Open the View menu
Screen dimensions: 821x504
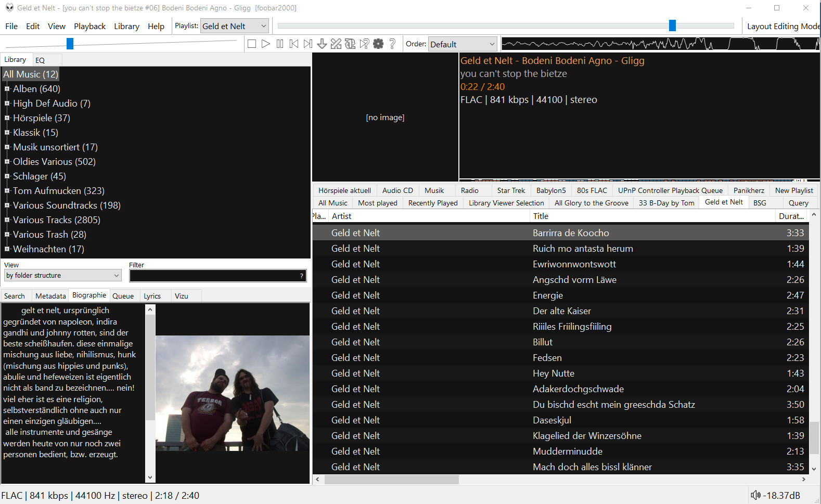point(57,26)
